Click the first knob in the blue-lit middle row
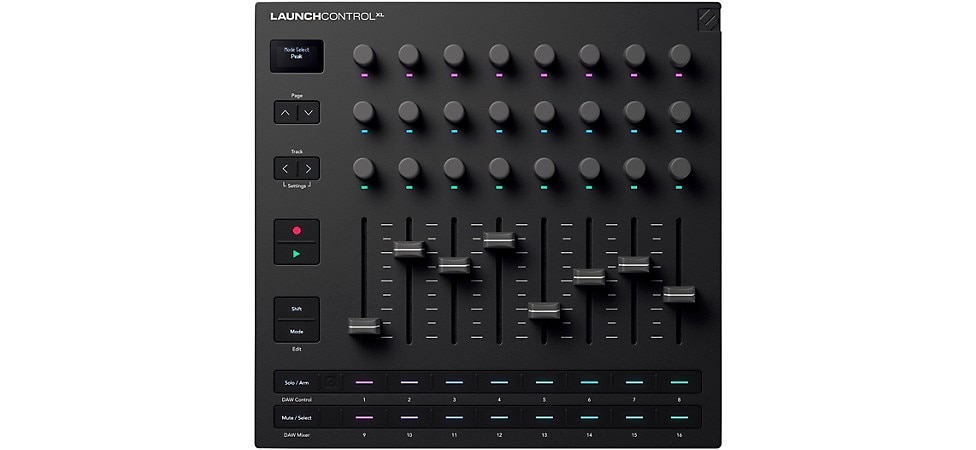 click(x=364, y=112)
